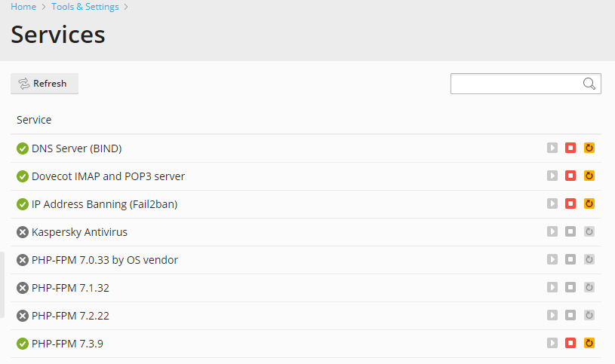
Task: Start the Kaspersky Antivirus service
Action: coord(552,231)
